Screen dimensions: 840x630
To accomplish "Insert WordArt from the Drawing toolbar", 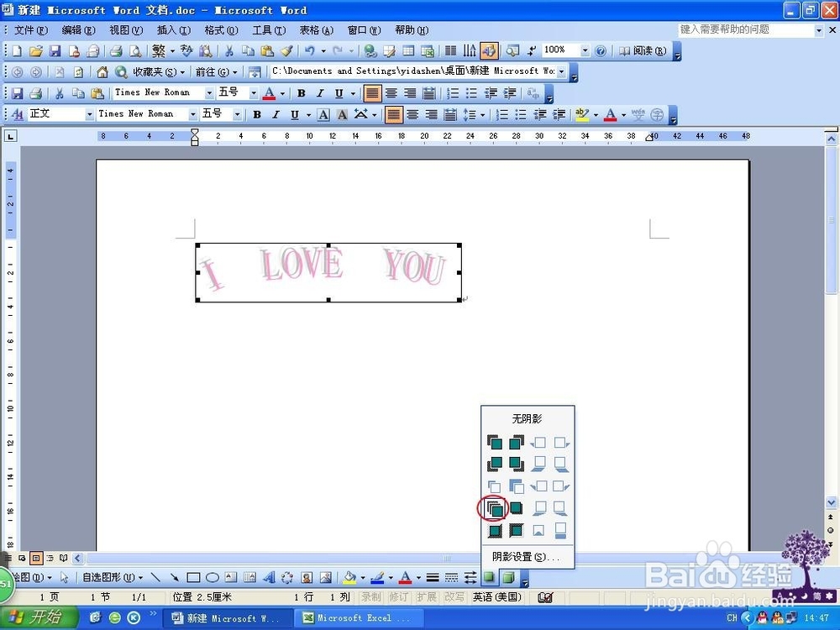I will 269,578.
